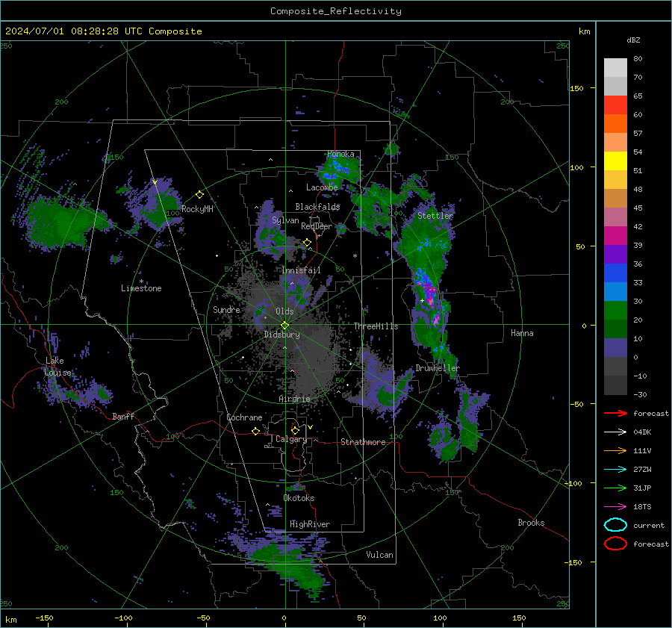The width and height of the screenshot is (672, 628).
Task: Click the Brooks town label
Action: pyautogui.click(x=531, y=523)
